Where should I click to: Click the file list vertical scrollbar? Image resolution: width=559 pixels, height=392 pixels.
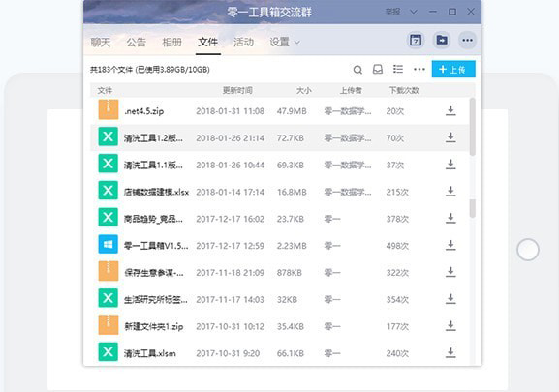[473, 127]
